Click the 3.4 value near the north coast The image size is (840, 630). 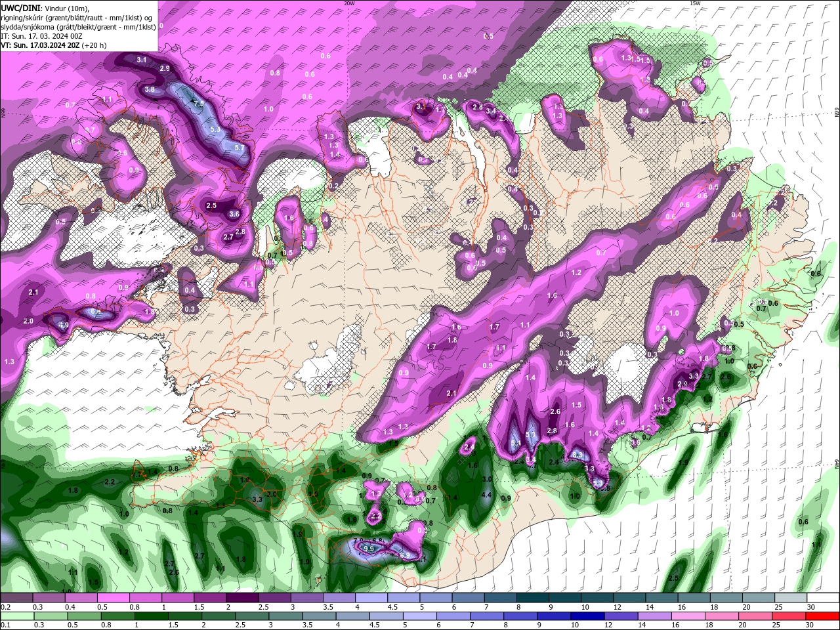(x=491, y=112)
